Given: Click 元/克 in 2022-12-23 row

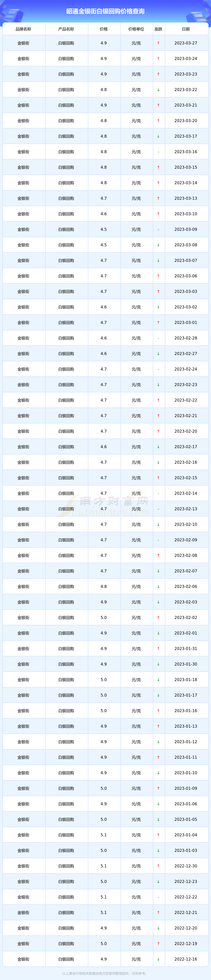Looking at the screenshot, I should [136, 881].
